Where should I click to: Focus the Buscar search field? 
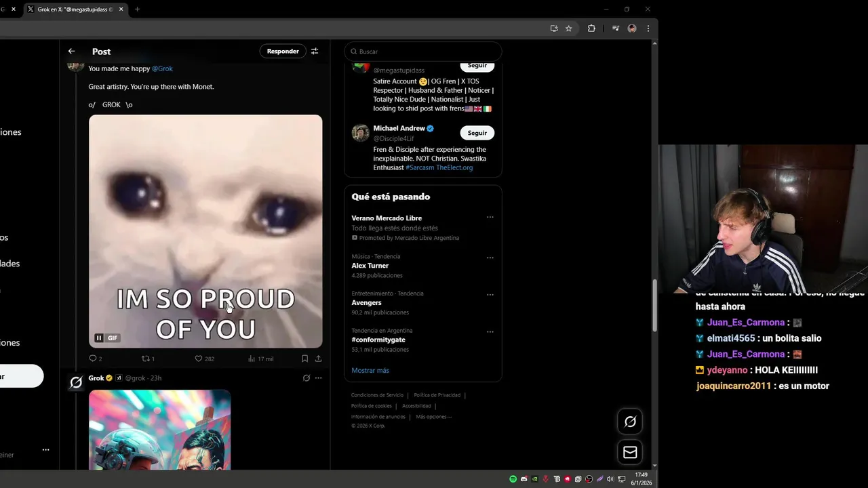pyautogui.click(x=423, y=52)
